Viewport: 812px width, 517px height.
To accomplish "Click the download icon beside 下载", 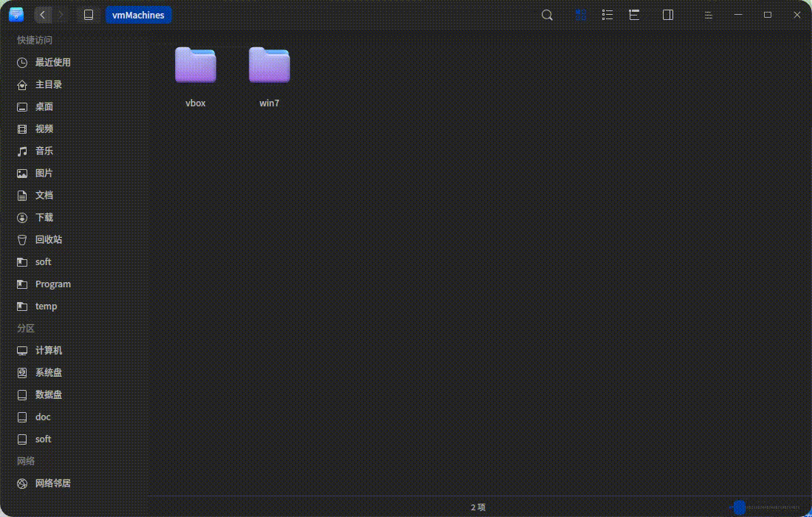I will 21,218.
